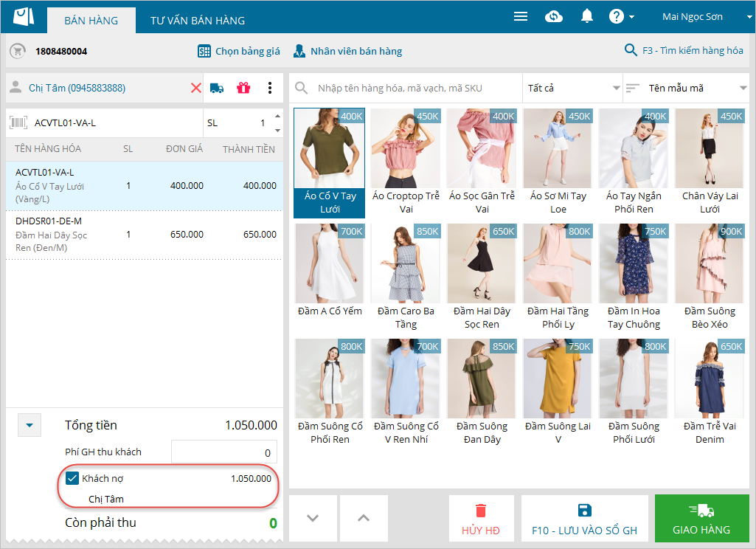This screenshot has height=549, width=756.
Task: Collapse payment details arrow beside Tổng tiền
Action: 30,425
